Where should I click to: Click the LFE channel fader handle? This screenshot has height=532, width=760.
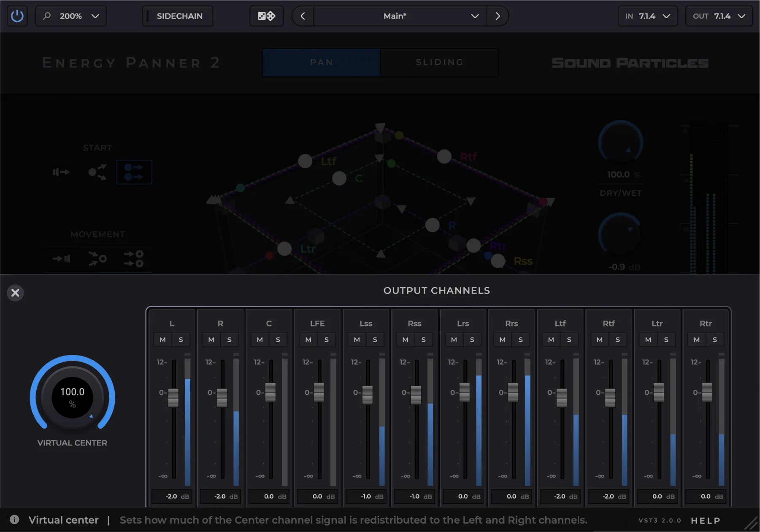319,392
